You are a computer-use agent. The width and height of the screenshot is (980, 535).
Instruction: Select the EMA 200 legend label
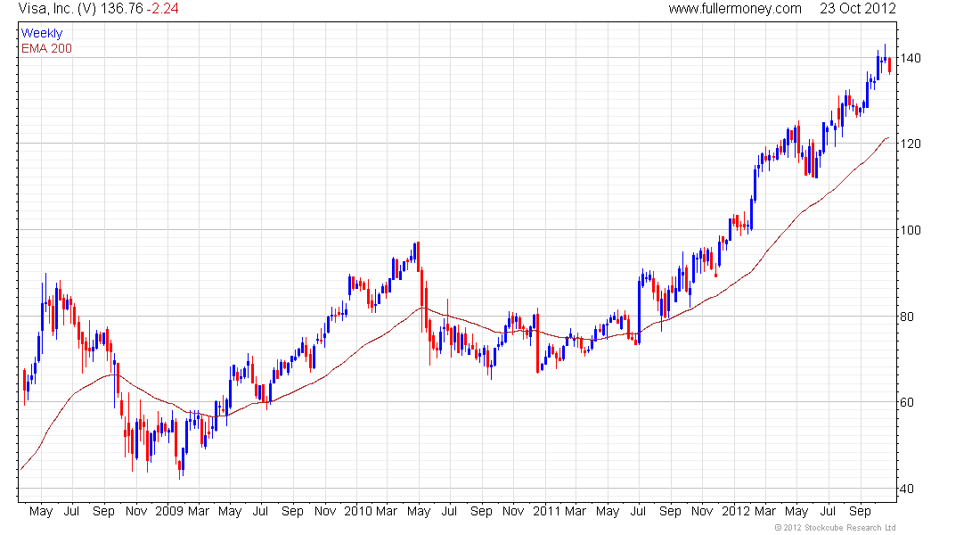(x=46, y=49)
